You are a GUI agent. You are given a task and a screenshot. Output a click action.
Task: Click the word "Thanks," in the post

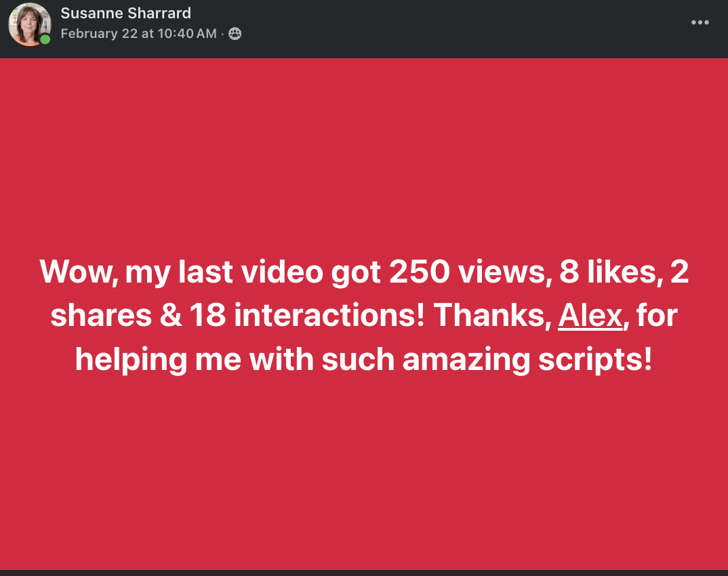tap(491, 316)
